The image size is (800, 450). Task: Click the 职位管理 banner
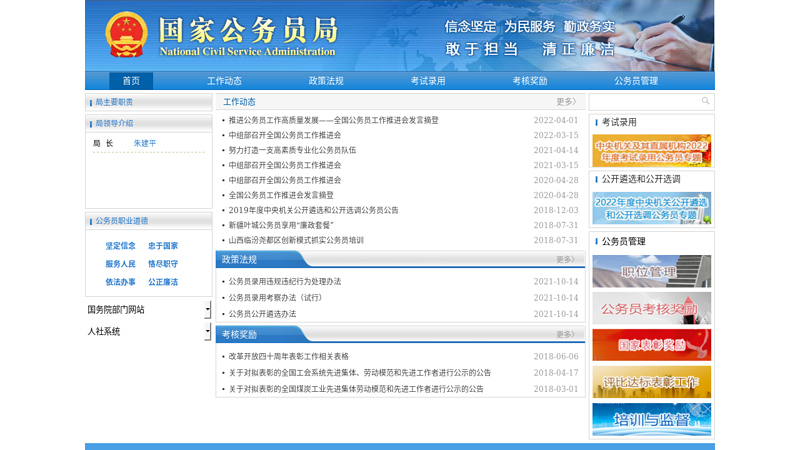tap(652, 271)
